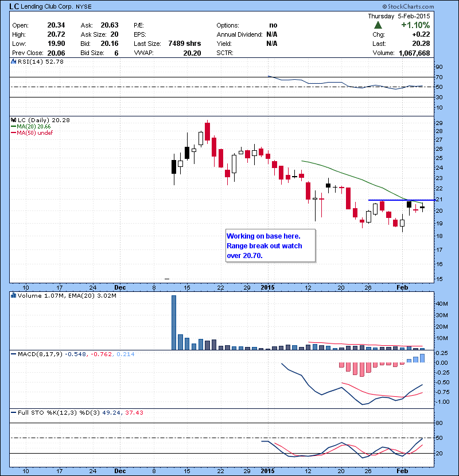Click the Last price 20.28
This screenshot has width=459, height=476.
pyautogui.click(x=421, y=44)
